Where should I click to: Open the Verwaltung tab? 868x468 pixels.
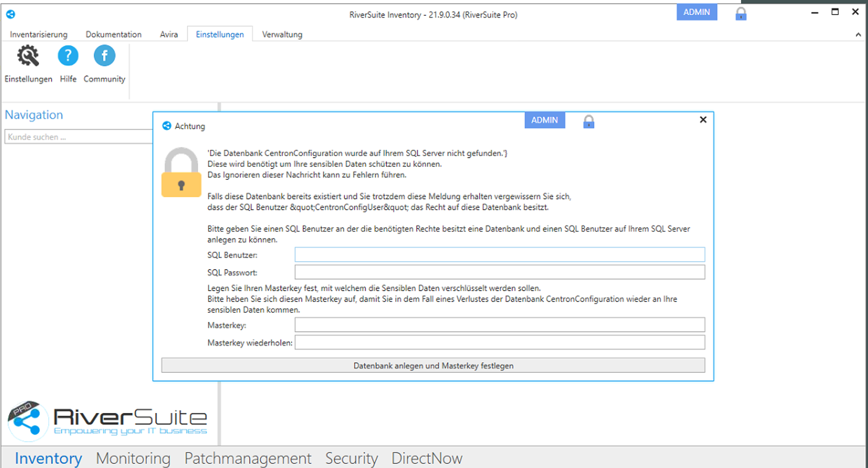282,34
